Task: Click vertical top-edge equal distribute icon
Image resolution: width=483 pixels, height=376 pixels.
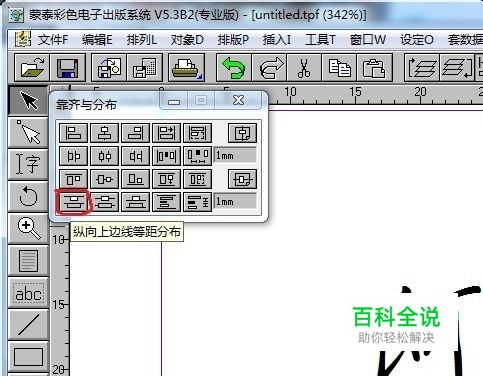Action: (73, 202)
